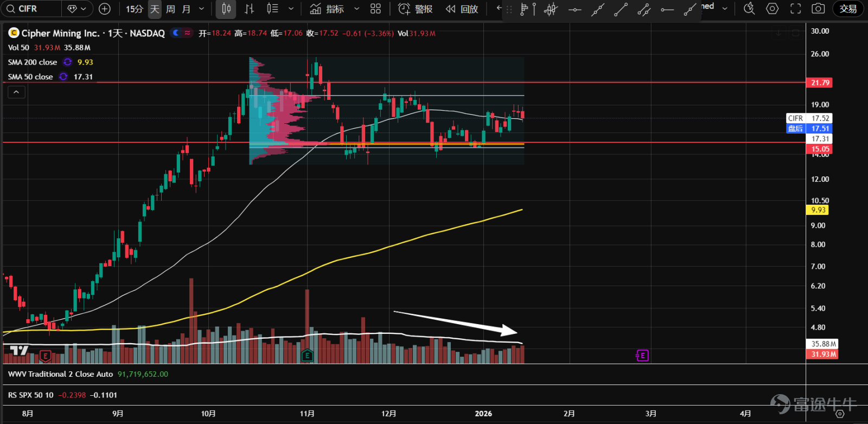Open quick search with the lightning magnifier icon
The height and width of the screenshot is (424, 868).
(749, 9)
